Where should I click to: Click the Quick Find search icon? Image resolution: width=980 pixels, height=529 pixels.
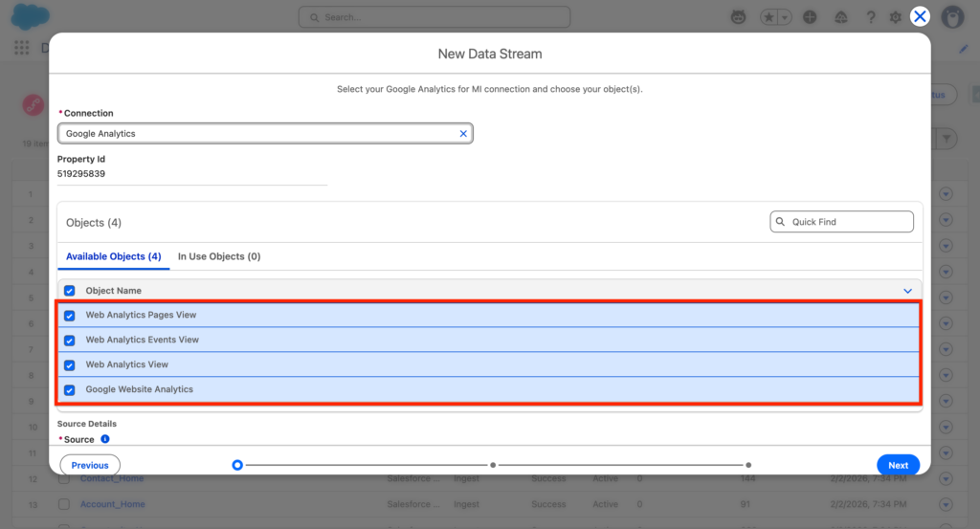point(781,222)
